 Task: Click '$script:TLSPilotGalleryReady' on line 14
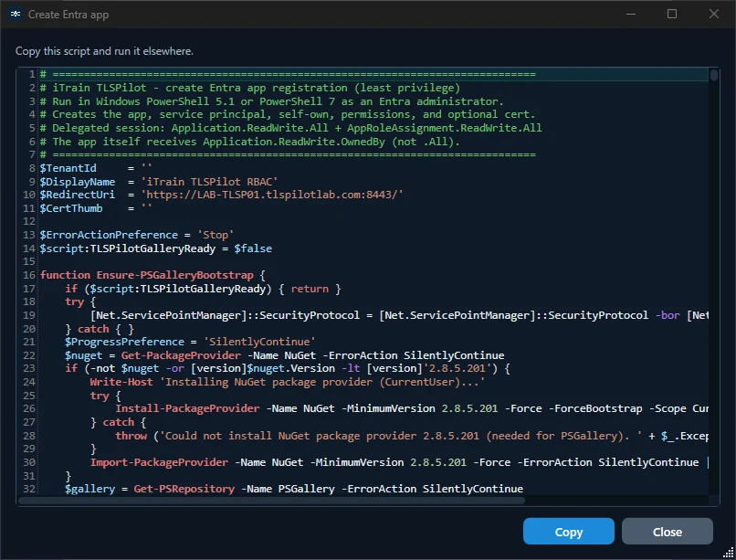coord(128,248)
